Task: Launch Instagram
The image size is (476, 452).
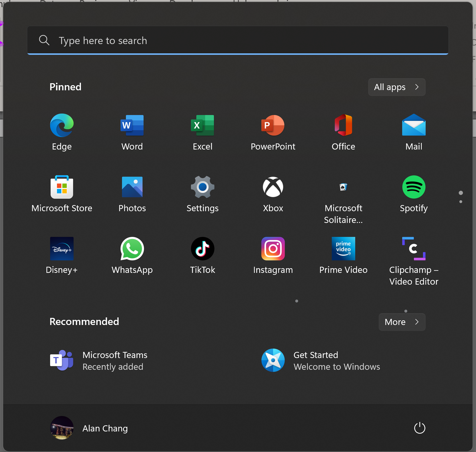Action: 273,249
